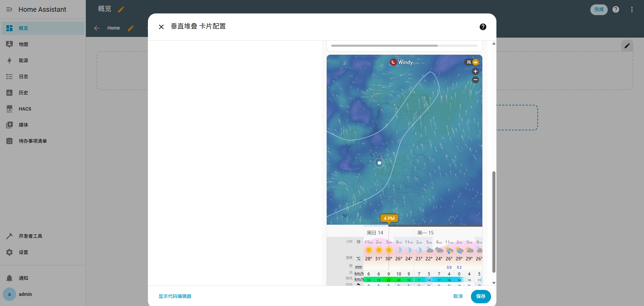Zoom in on the Windy map
Image resolution: width=644 pixels, height=306 pixels.
pos(475,71)
